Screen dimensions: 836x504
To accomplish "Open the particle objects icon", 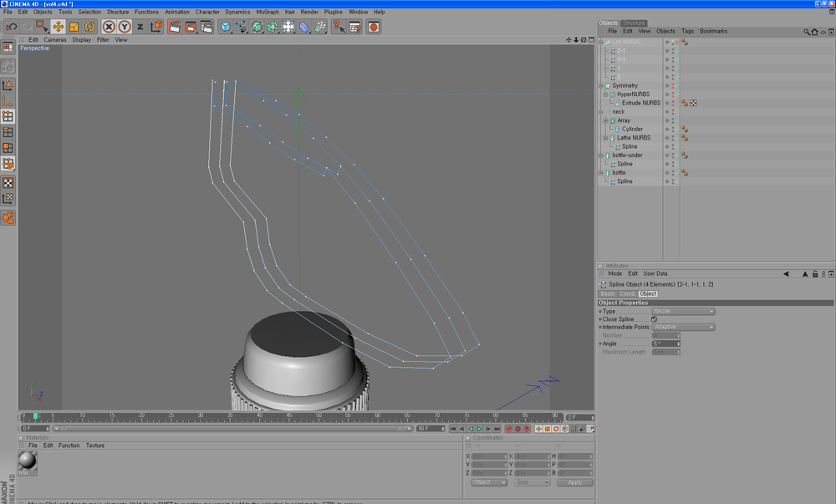I will 320,27.
